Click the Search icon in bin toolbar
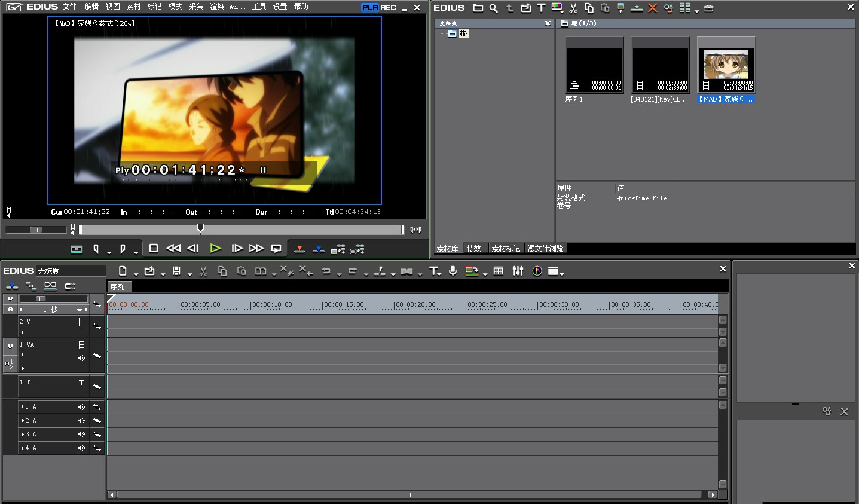 (x=493, y=8)
